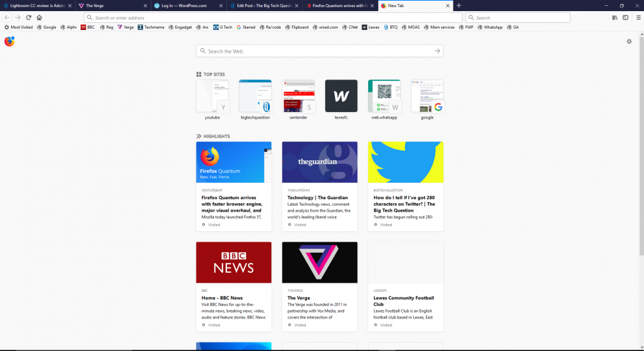Viewport: 644px width, 351px height.
Task: Open Technology | The Guardian highlight card
Action: tap(319, 186)
